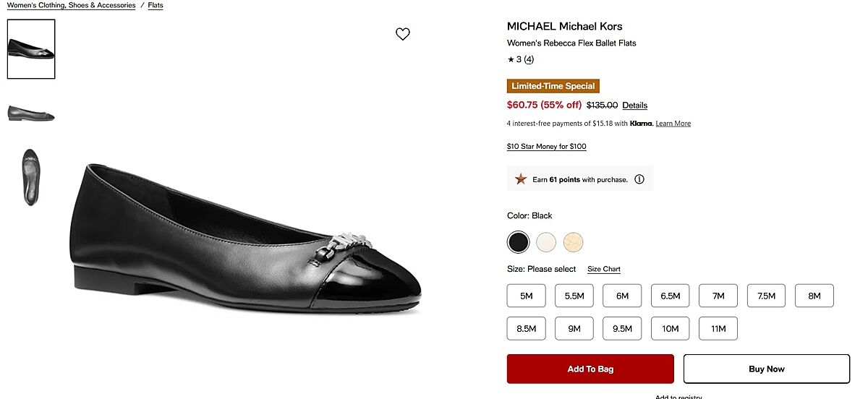Open Klarna Learn More link

673,124
